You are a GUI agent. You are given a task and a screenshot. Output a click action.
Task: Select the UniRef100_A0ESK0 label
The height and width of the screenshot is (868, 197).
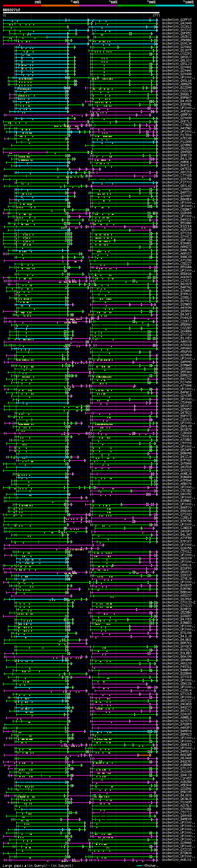(177, 111)
